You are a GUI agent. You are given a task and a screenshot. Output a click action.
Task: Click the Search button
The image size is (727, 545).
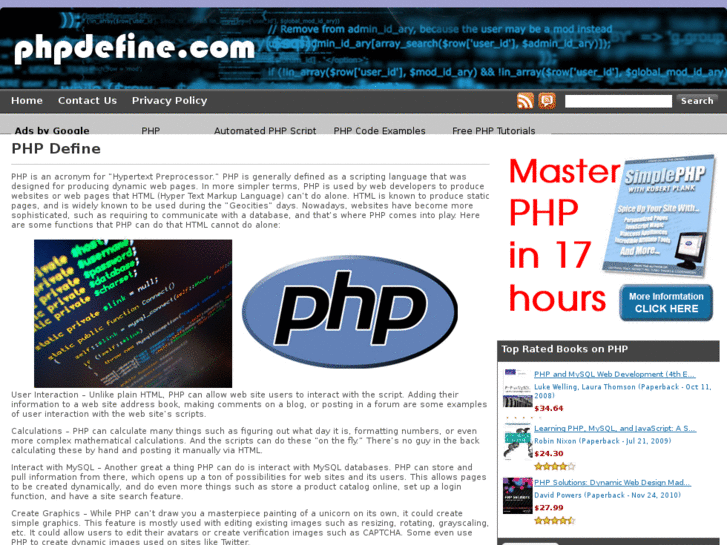click(697, 101)
